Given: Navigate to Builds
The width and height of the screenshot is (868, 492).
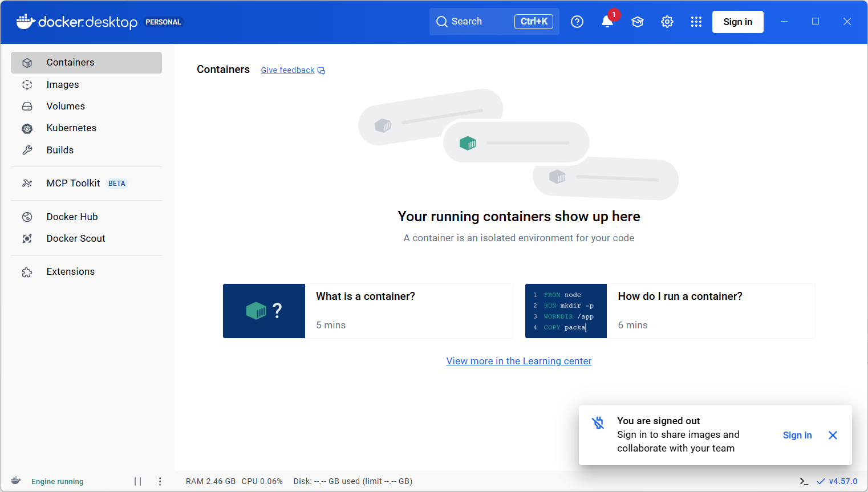Looking at the screenshot, I should pos(86,150).
